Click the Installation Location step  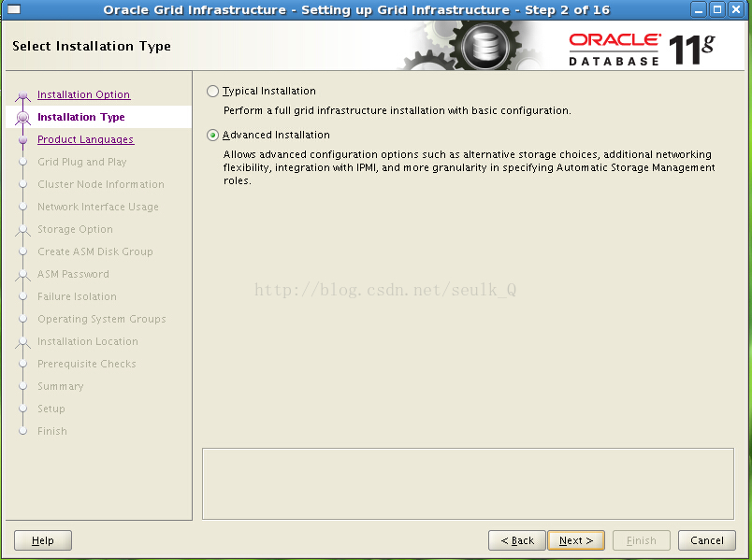point(88,341)
